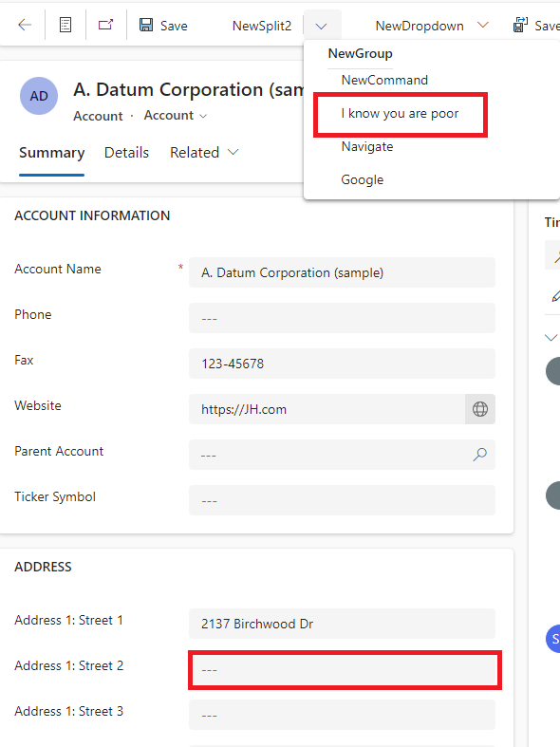Expand the Related tab dropdown
560x747 pixels.
point(204,153)
